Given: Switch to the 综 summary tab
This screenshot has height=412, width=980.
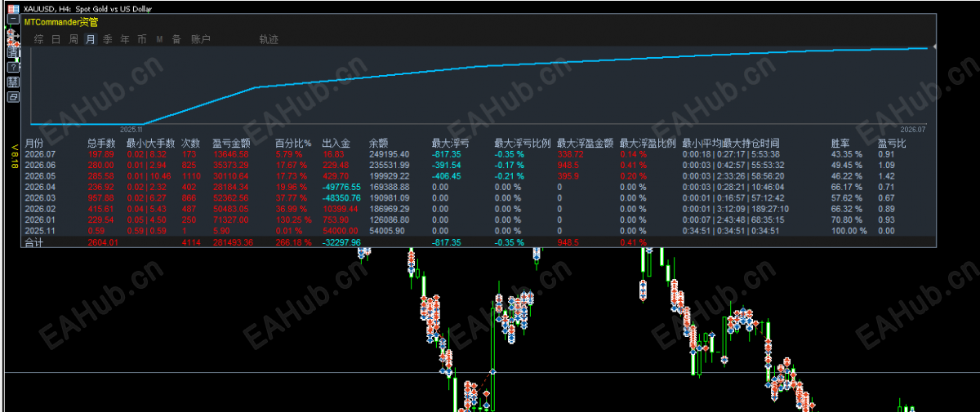Looking at the screenshot, I should coord(38,39).
